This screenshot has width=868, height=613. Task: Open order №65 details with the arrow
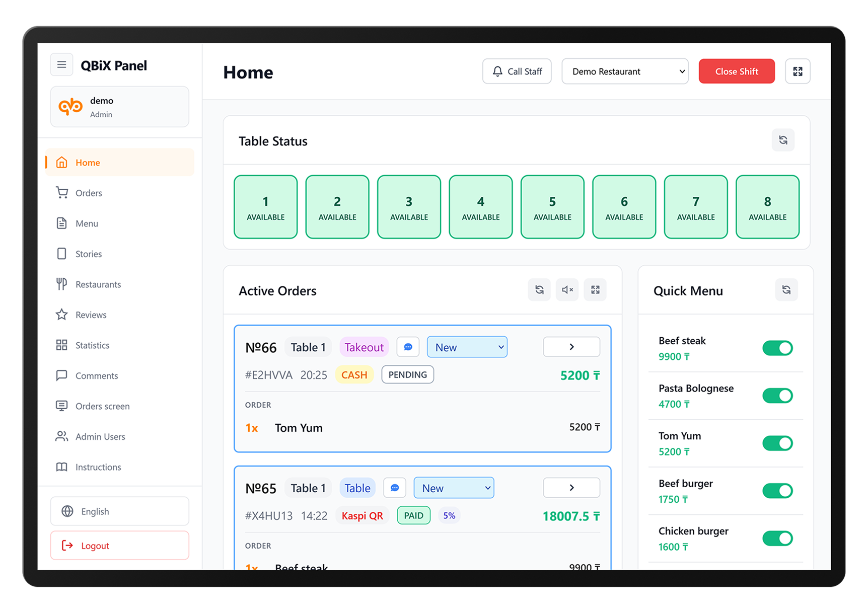[x=571, y=487]
